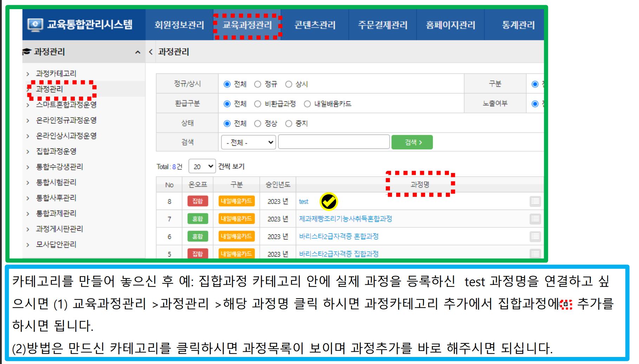Click the list icon in row 6
The image size is (639, 364).
tap(535, 236)
